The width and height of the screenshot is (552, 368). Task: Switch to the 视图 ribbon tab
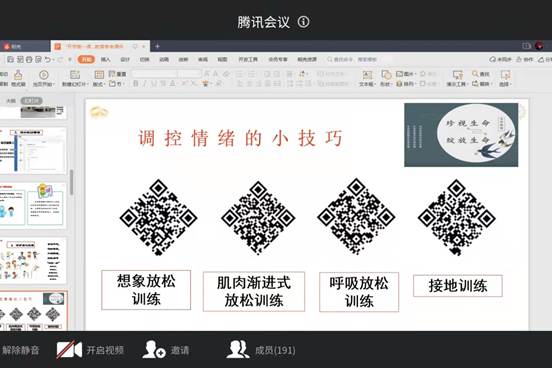coord(222,60)
